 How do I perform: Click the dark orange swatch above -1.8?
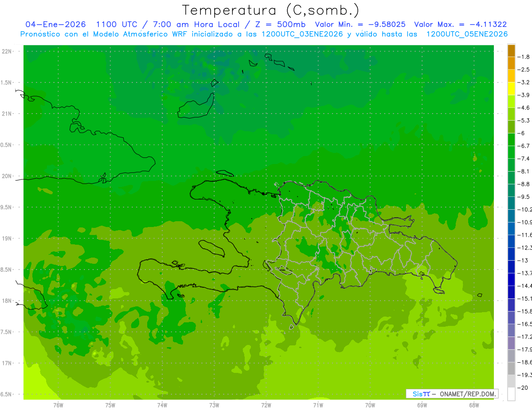(511, 51)
